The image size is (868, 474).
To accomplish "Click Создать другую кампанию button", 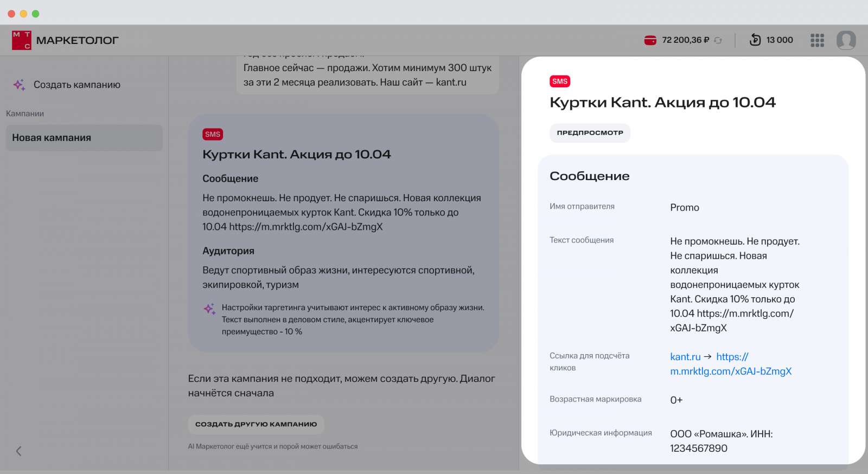I will [256, 424].
